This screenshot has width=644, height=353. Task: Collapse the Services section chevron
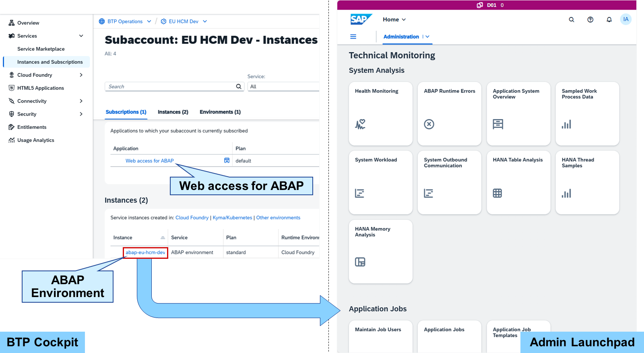pyautogui.click(x=81, y=36)
